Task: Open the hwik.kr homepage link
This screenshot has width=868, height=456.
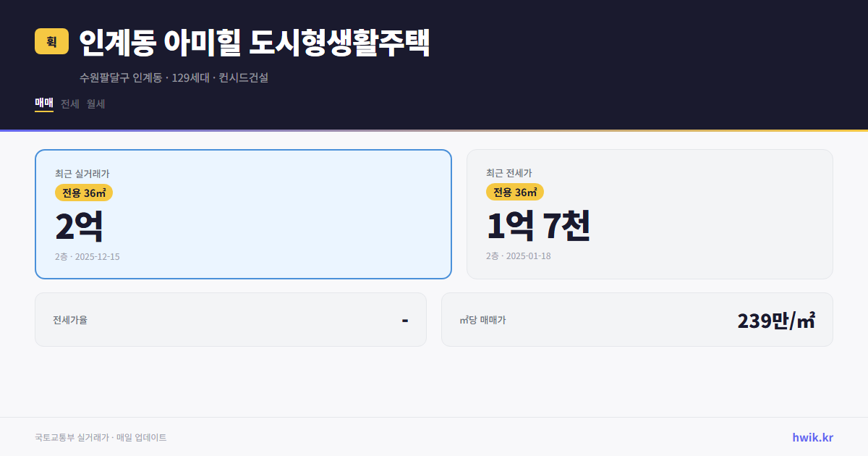Action: (x=813, y=436)
